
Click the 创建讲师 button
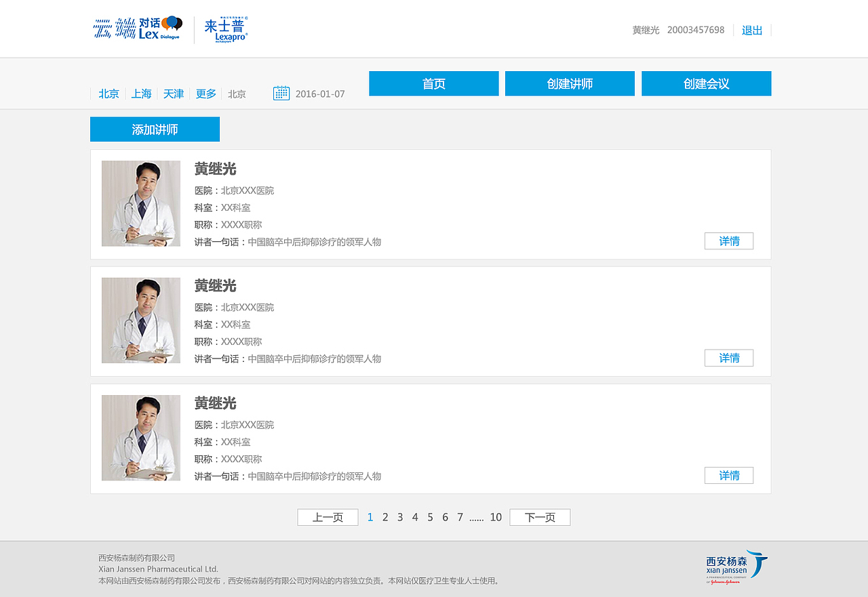coord(570,83)
